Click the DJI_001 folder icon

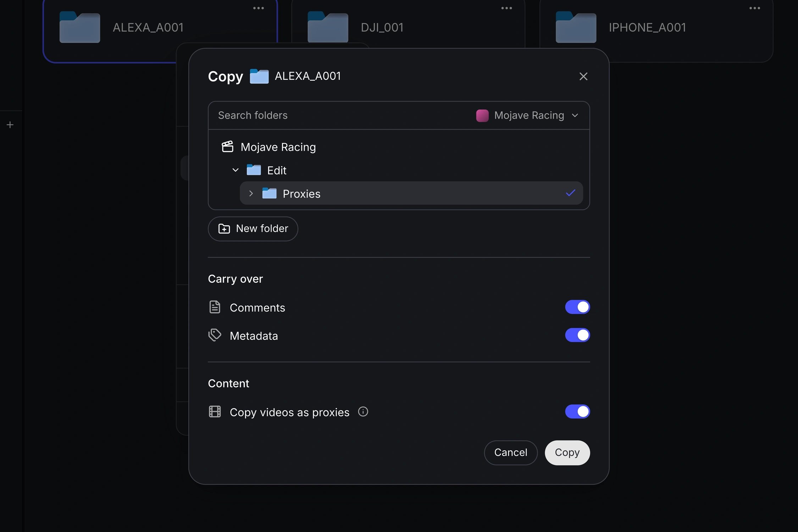(328, 27)
